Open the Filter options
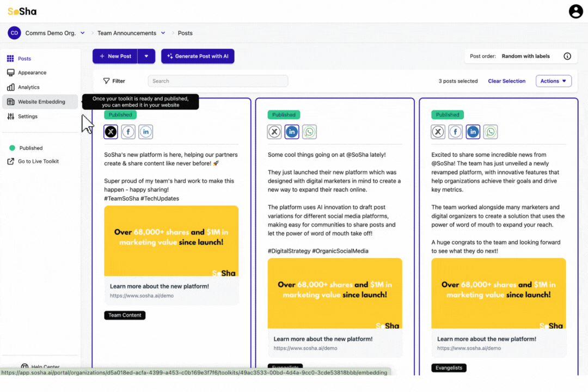 click(x=114, y=81)
